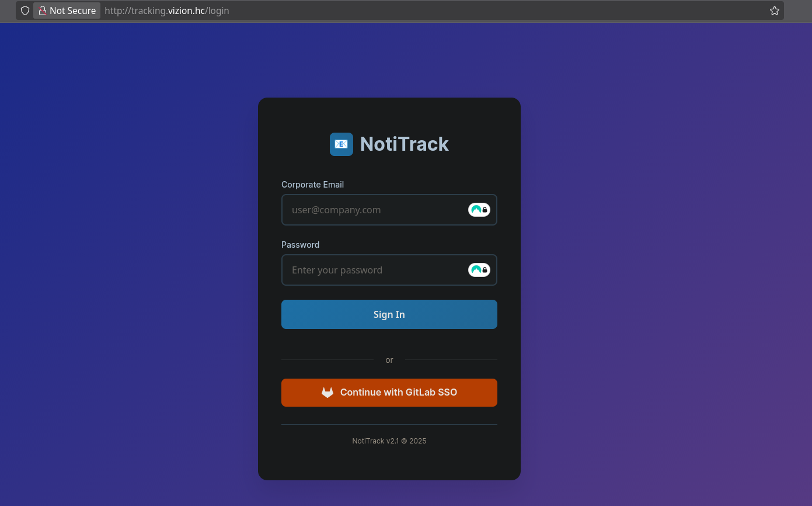This screenshot has width=812, height=506.
Task: Click the 'or' divider text
Action: coord(389,359)
